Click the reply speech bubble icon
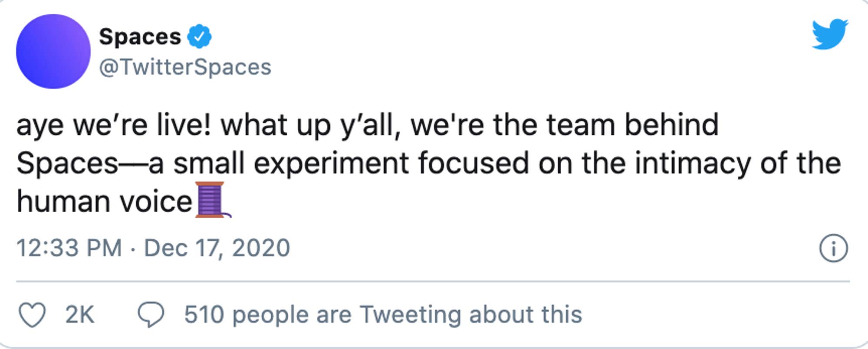 point(151,315)
